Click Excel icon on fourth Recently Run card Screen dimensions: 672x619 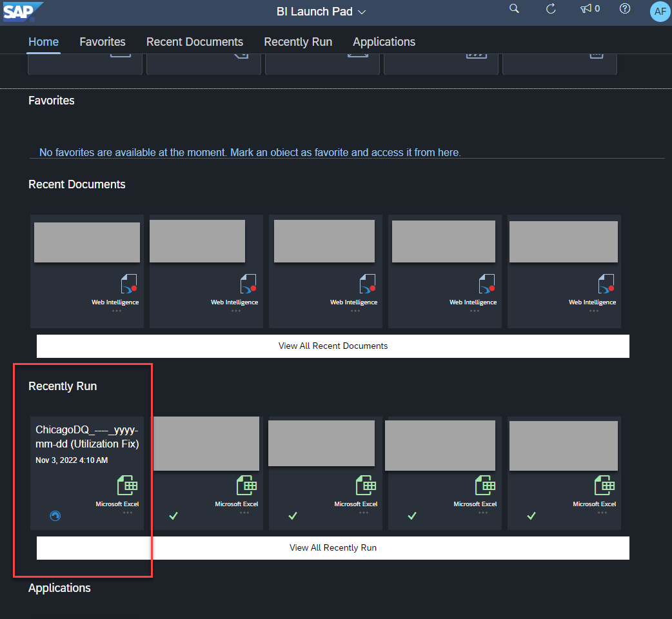(x=485, y=486)
